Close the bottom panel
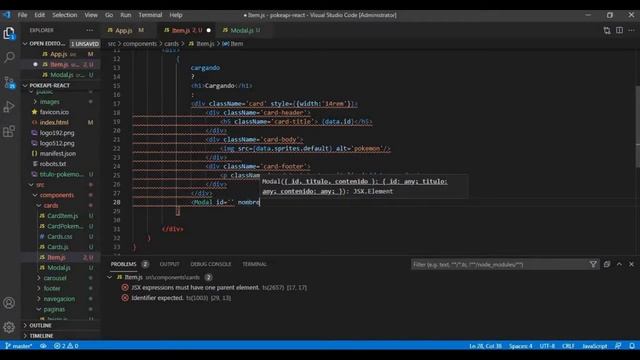The height and width of the screenshot is (360, 640). pyautogui.click(x=631, y=264)
